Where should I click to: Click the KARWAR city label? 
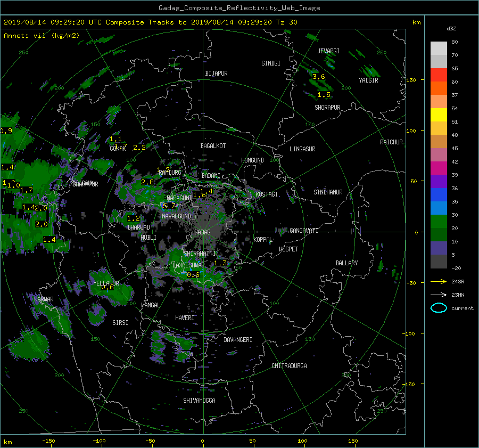pyautogui.click(x=44, y=299)
